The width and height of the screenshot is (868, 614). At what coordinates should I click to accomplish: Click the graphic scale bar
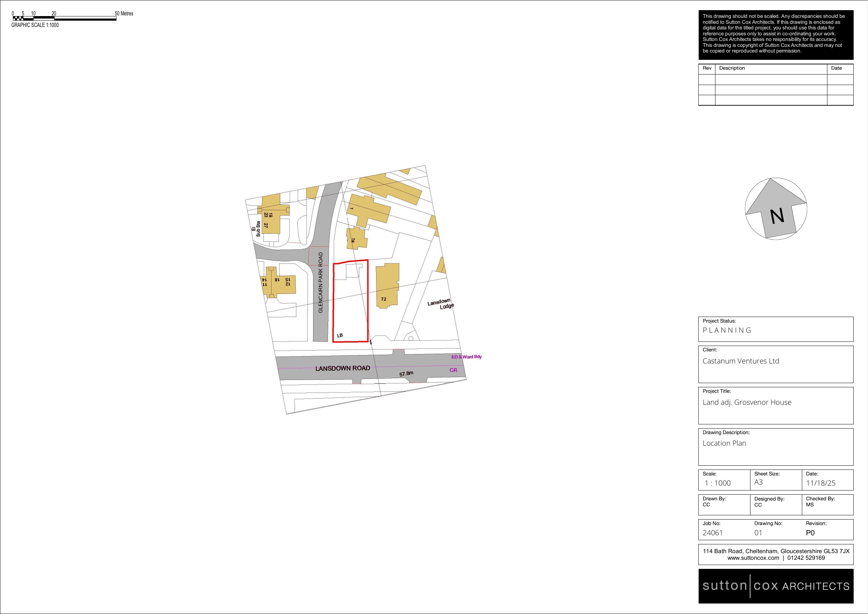click(64, 19)
